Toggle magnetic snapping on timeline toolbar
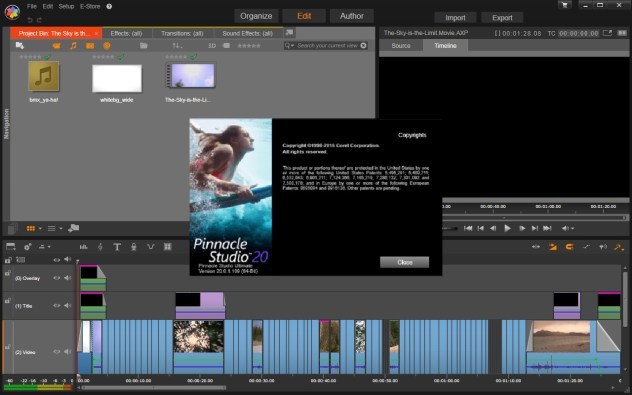Image resolution: width=632 pixels, height=395 pixels. pos(569,247)
